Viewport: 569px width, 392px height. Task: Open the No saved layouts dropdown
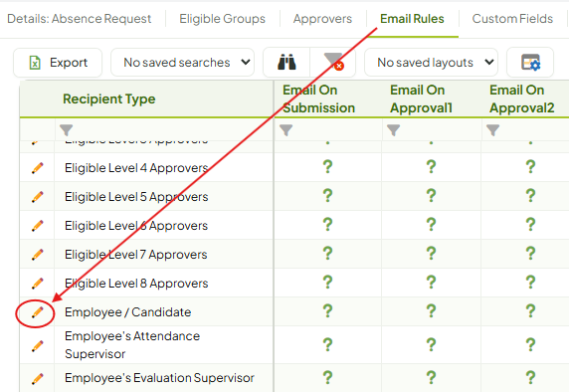431,63
